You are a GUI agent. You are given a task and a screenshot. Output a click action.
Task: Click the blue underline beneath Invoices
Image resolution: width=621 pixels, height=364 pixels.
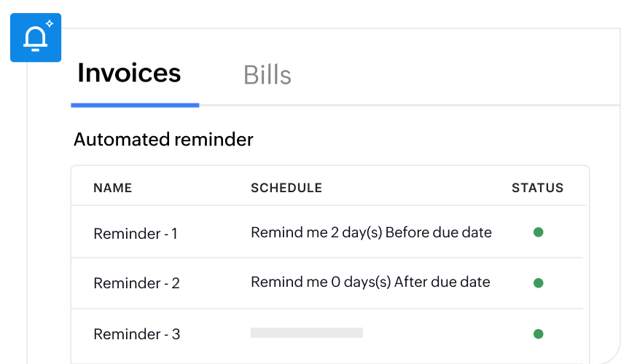(135, 105)
